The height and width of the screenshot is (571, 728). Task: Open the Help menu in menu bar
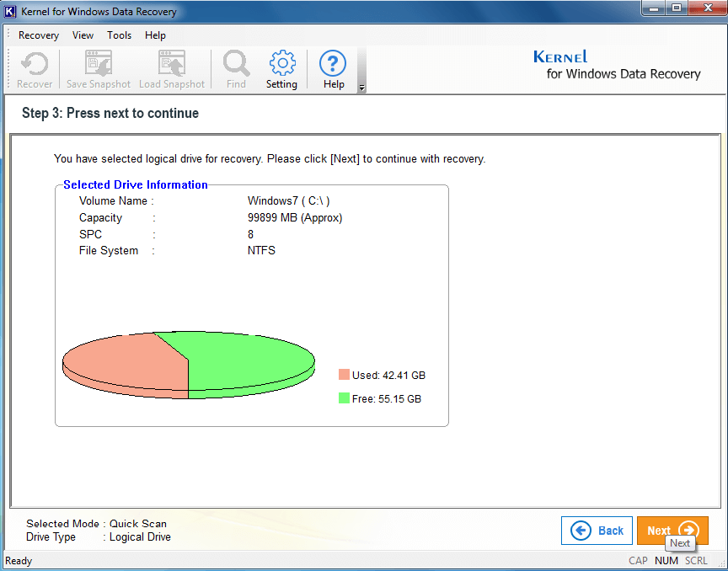pyautogui.click(x=155, y=35)
